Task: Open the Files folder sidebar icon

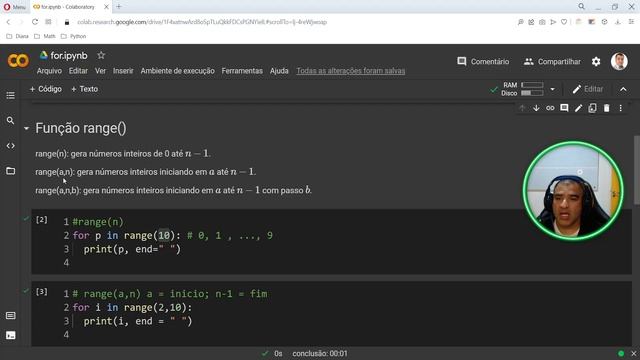Action: click(11, 171)
